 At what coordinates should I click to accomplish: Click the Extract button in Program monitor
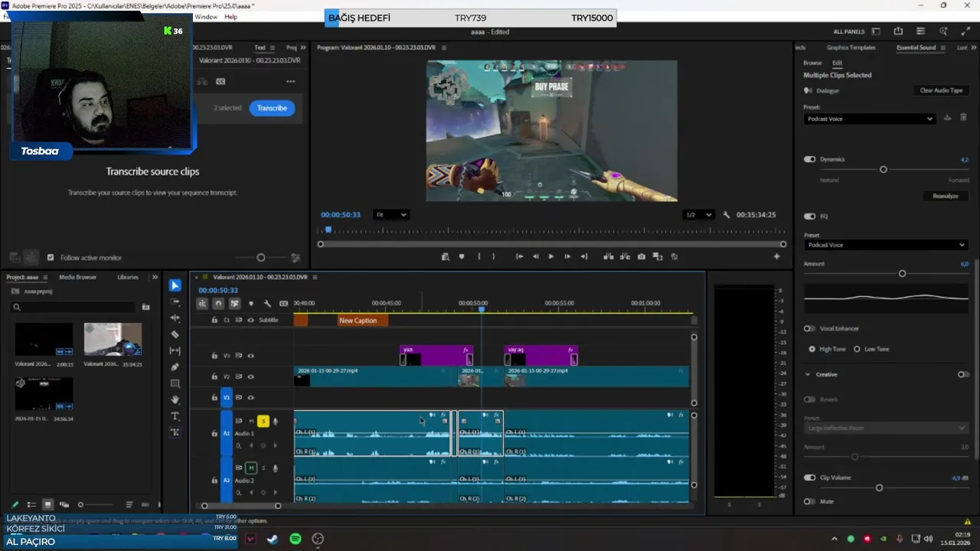(625, 256)
